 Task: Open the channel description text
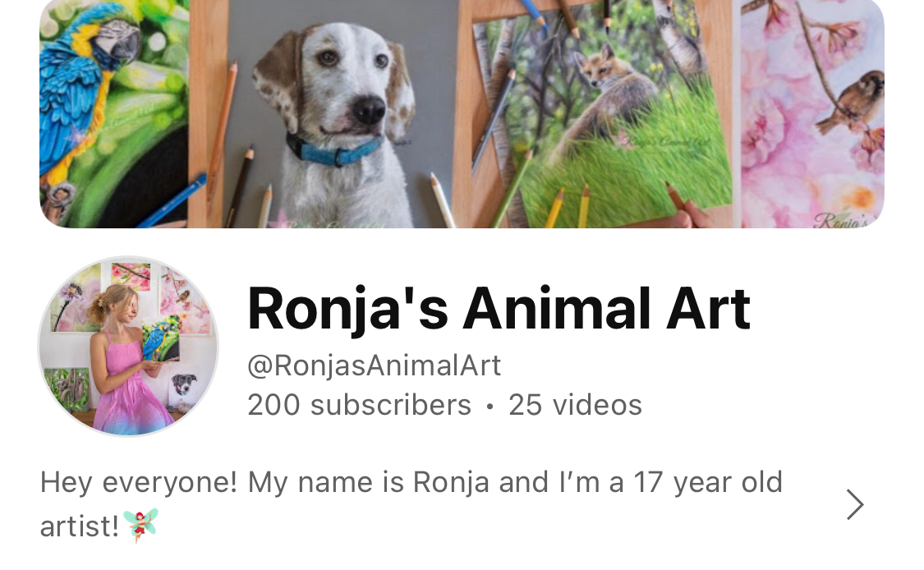[411, 504]
